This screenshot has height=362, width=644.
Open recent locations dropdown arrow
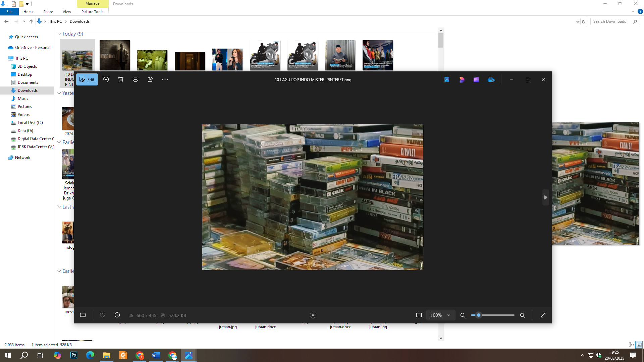[x=24, y=21]
